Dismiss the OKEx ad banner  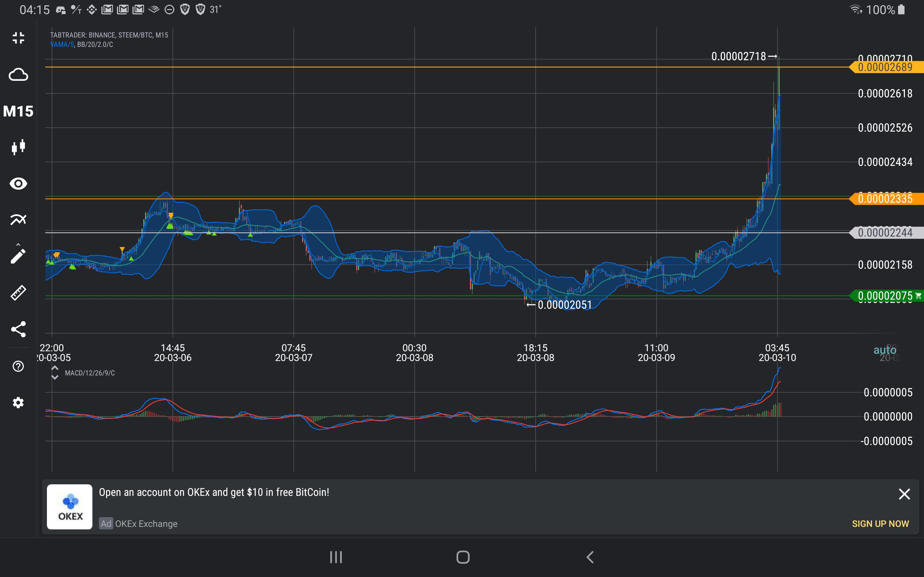point(904,494)
